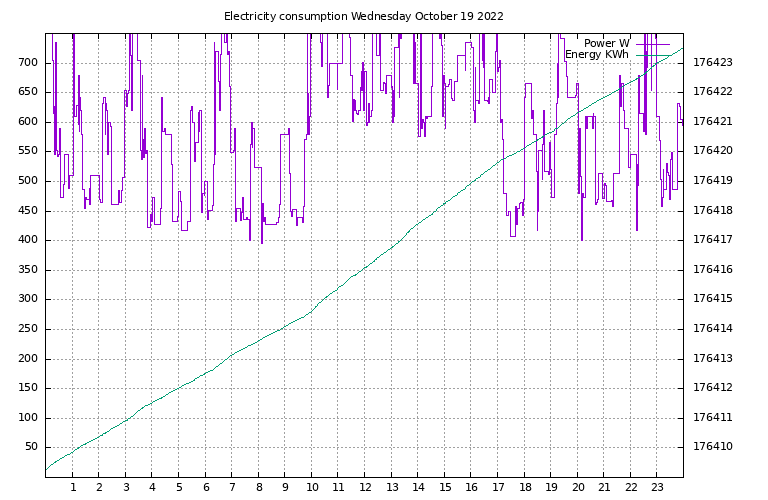This screenshot has width=768, height=500.
Task: Click left axis label 450
Action: (x=28, y=211)
